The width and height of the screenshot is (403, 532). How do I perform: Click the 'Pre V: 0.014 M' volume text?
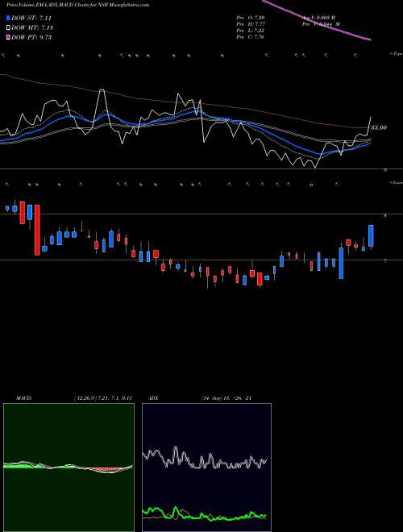point(321,24)
